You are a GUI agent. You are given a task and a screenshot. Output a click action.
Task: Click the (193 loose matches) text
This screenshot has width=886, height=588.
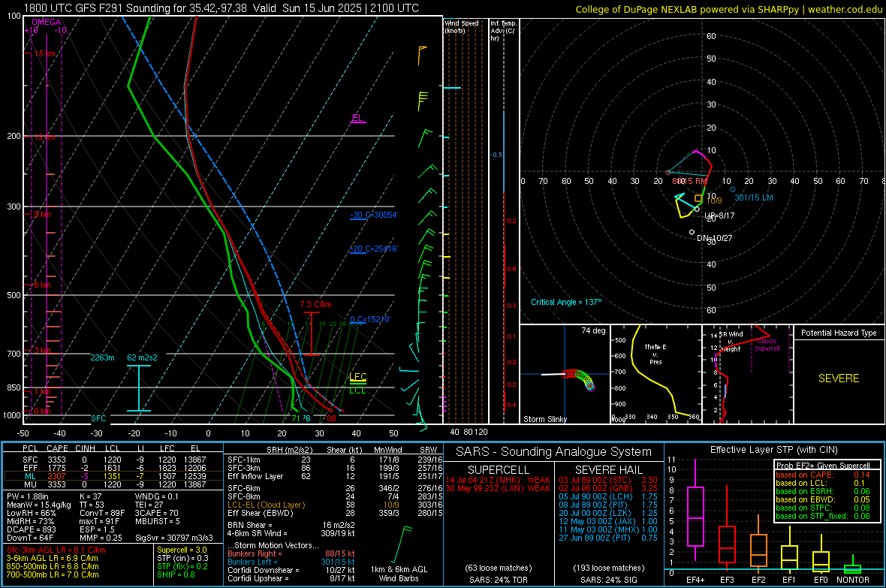click(609, 568)
